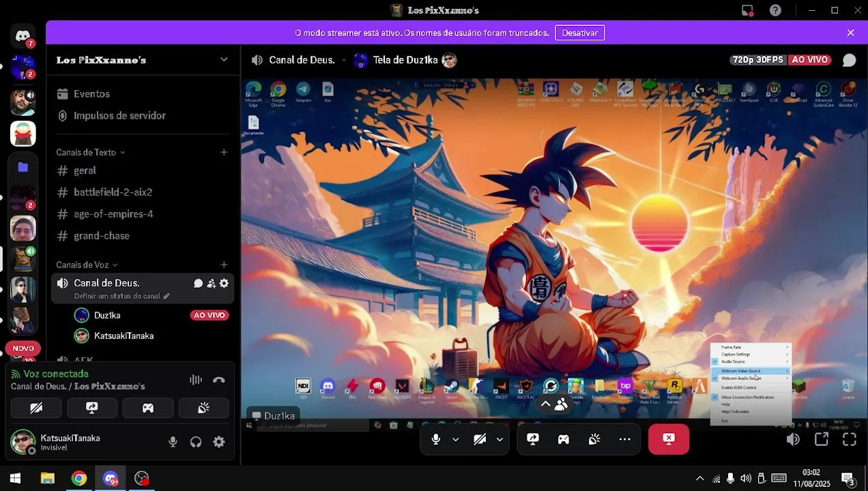
Task: Open user settings gear beside KatsuakiTanaka
Action: [219, 442]
